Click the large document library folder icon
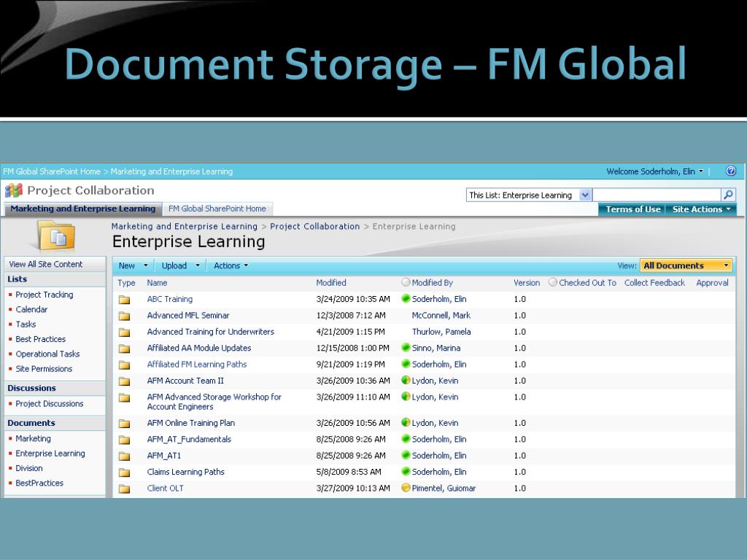This screenshot has height=560, width=747. point(57,236)
